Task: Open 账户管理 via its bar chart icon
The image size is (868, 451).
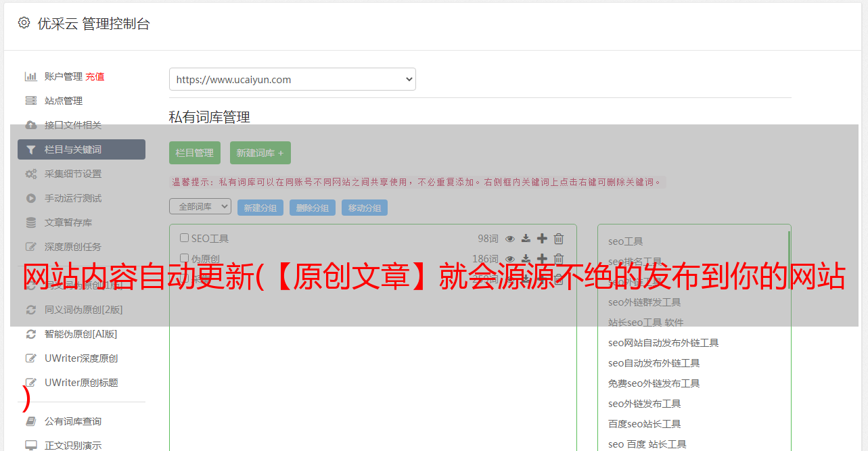Action: tap(30, 76)
